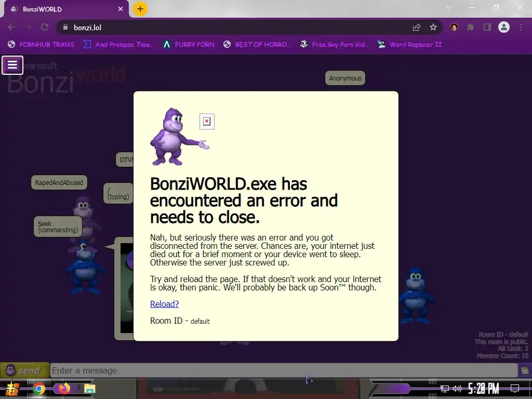532x399 pixels.
Task: Go back in browser history
Action: 11,27
